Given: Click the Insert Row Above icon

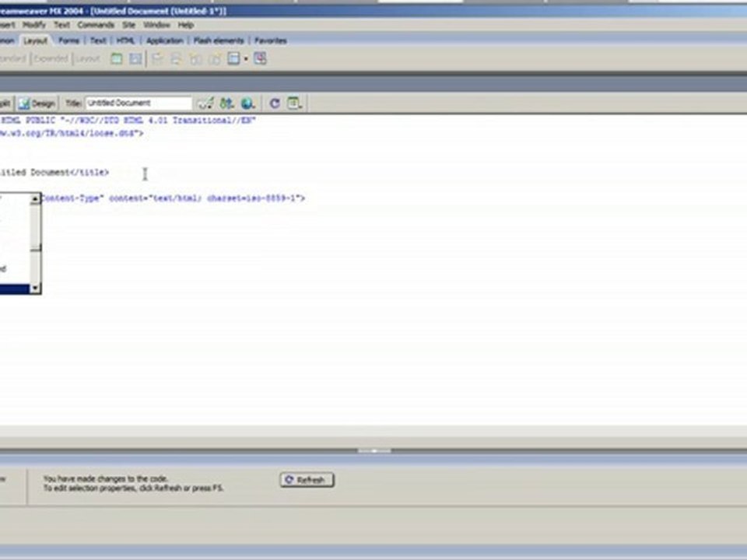Looking at the screenshot, I should coord(157,58).
